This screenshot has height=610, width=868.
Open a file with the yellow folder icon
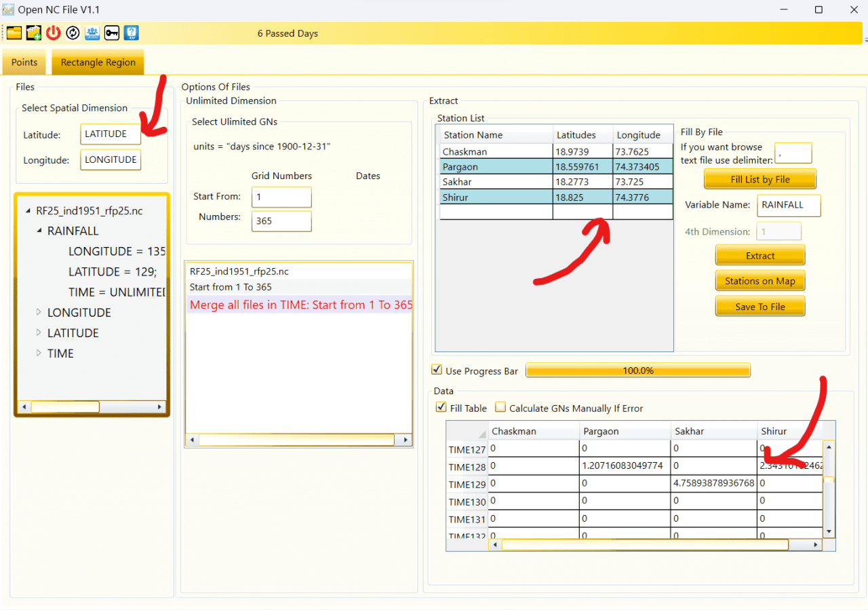pos(14,33)
